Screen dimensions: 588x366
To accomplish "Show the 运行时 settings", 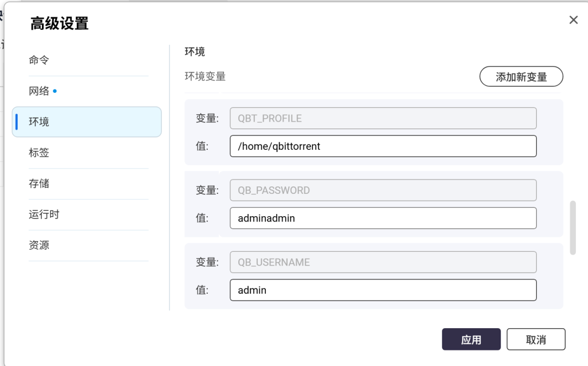I will (x=44, y=215).
